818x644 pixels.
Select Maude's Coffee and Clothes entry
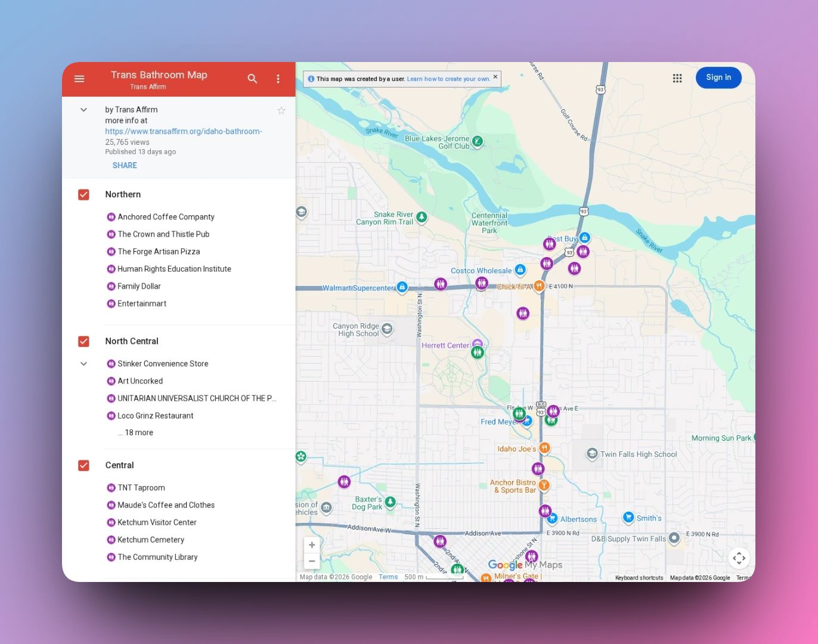tap(160, 505)
